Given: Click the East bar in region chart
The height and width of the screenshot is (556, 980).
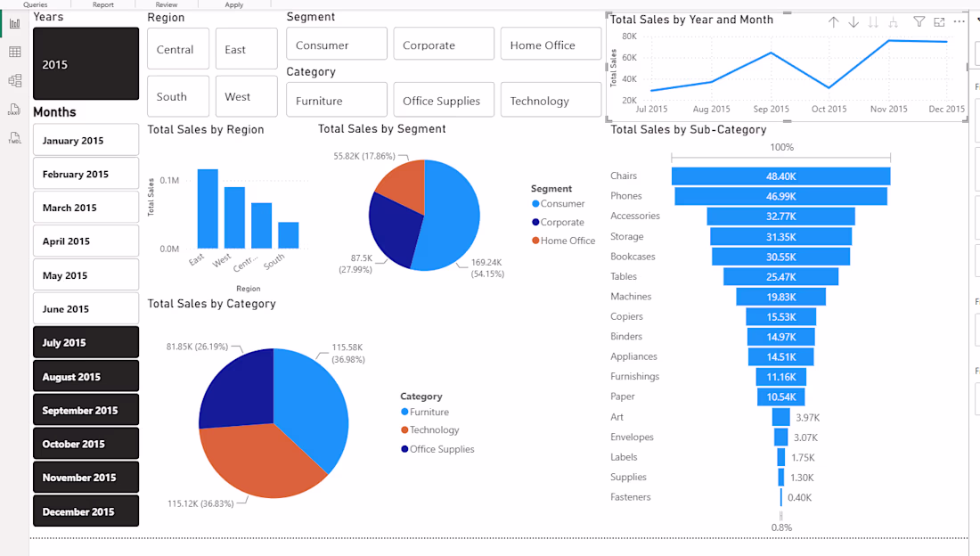Looking at the screenshot, I should coord(208,208).
